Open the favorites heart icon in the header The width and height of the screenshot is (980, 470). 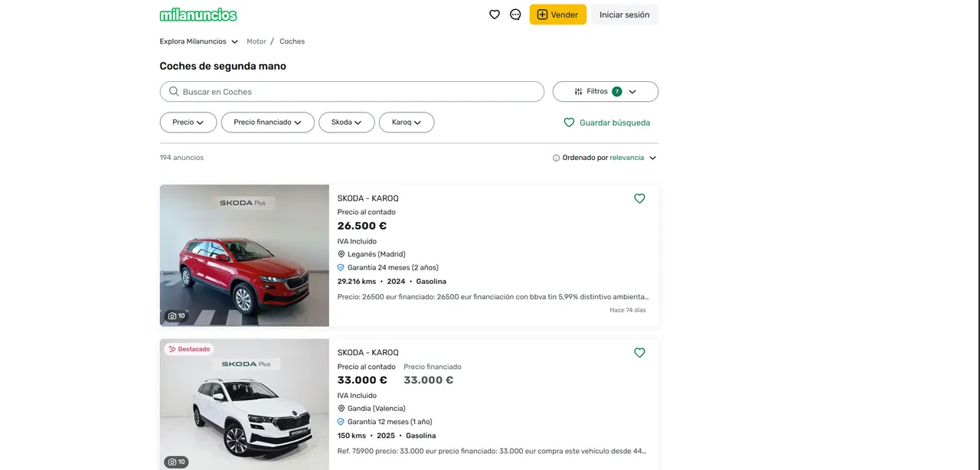(x=495, y=14)
